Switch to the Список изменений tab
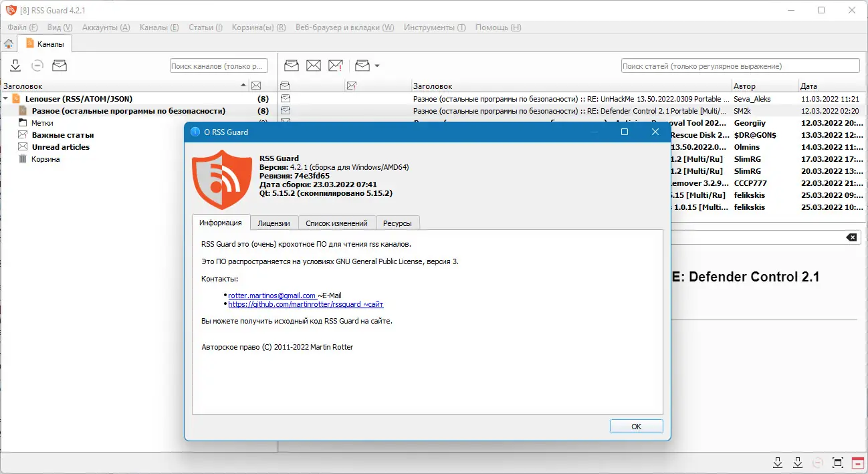This screenshot has width=868, height=474. (336, 223)
